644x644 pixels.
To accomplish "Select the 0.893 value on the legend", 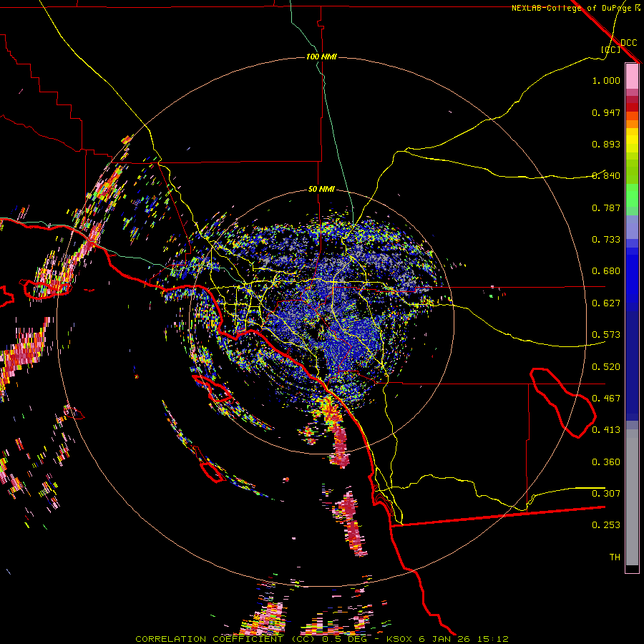I will 606,144.
